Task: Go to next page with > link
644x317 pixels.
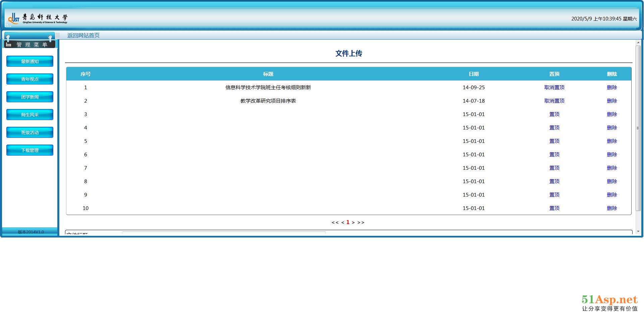Action: click(353, 222)
